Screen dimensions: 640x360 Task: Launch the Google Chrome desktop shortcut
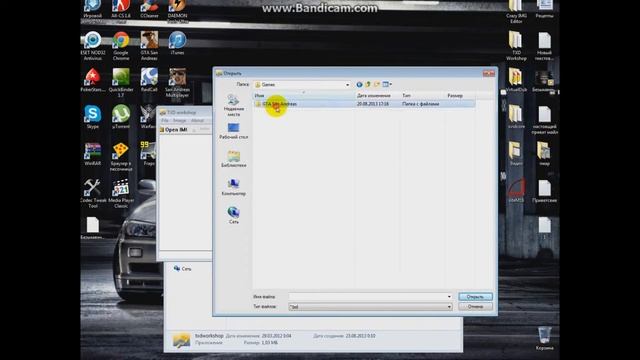pos(121,46)
